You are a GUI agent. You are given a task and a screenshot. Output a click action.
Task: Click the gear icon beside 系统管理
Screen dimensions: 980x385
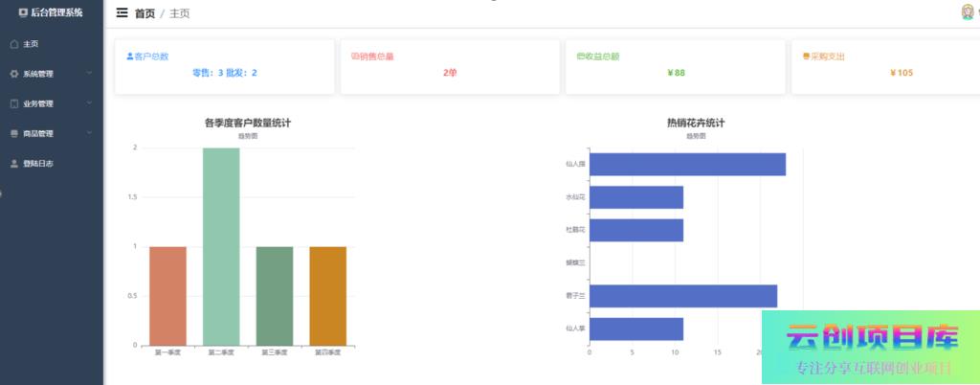pos(13,74)
